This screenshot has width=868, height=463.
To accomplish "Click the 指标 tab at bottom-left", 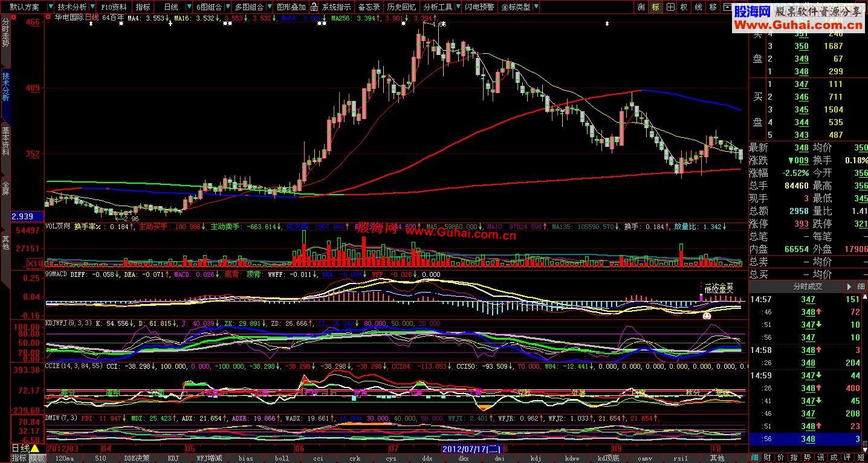I will pyautogui.click(x=19, y=458).
